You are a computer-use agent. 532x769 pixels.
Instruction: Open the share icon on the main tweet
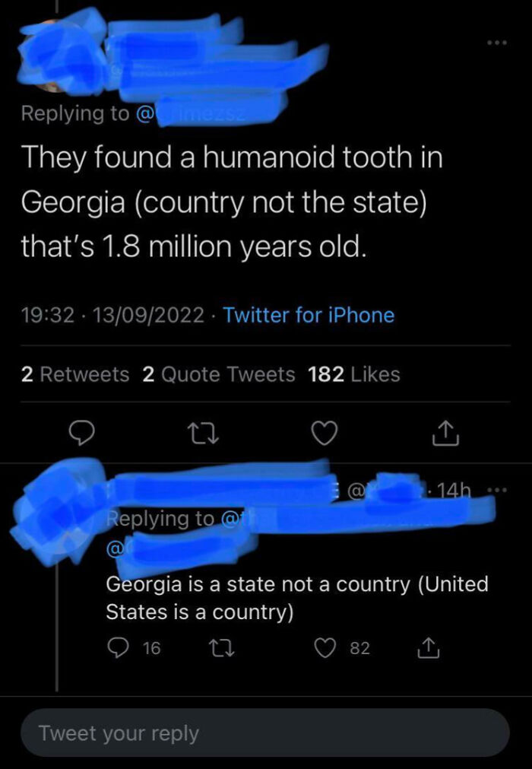[x=447, y=433]
